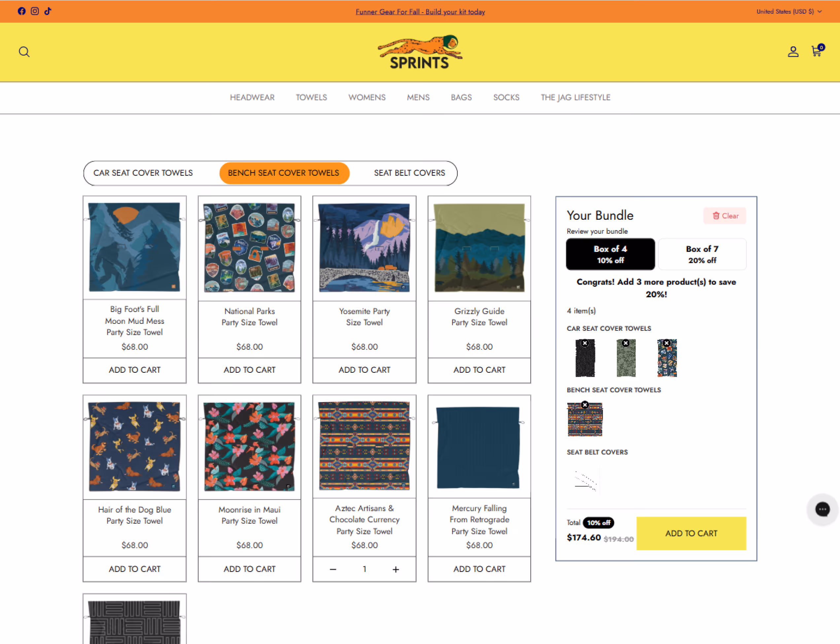This screenshot has width=840, height=644.
Task: Open the Facebook social icon
Action: point(22,11)
